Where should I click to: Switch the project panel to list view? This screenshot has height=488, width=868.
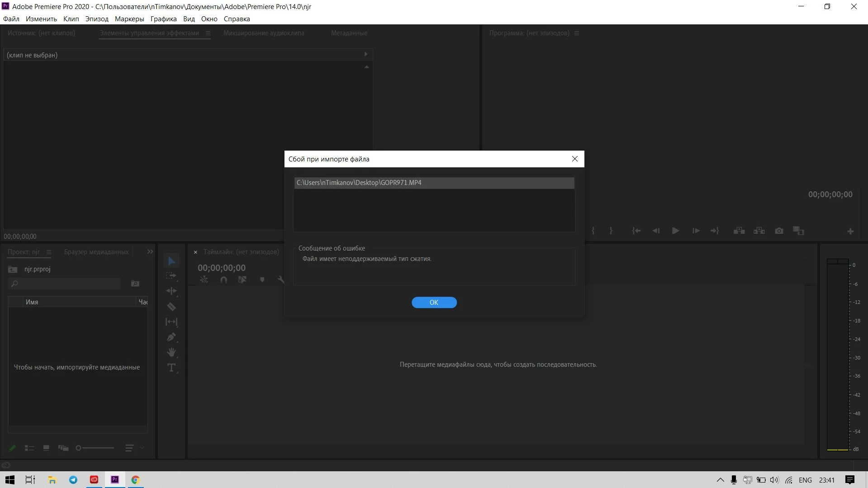point(29,448)
